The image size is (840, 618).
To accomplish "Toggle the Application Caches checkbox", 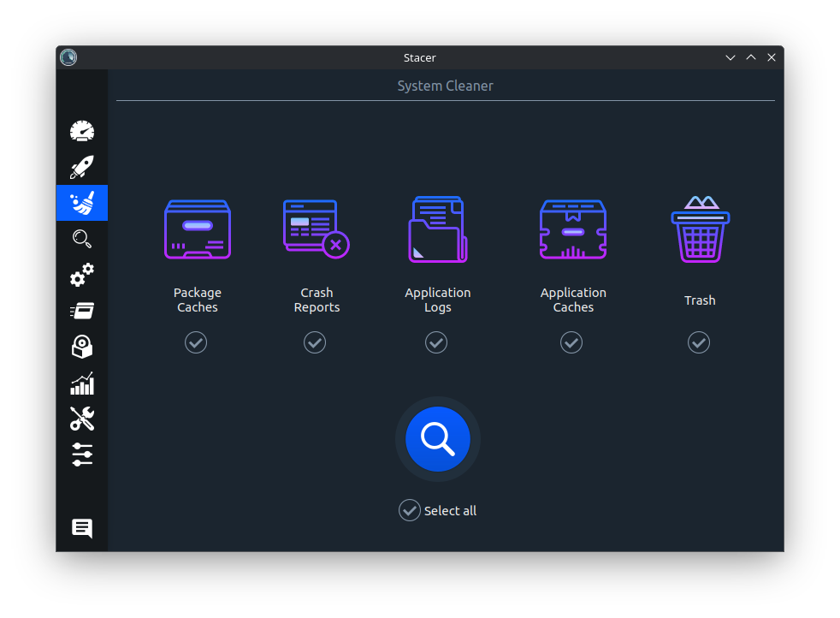I will pos(571,342).
